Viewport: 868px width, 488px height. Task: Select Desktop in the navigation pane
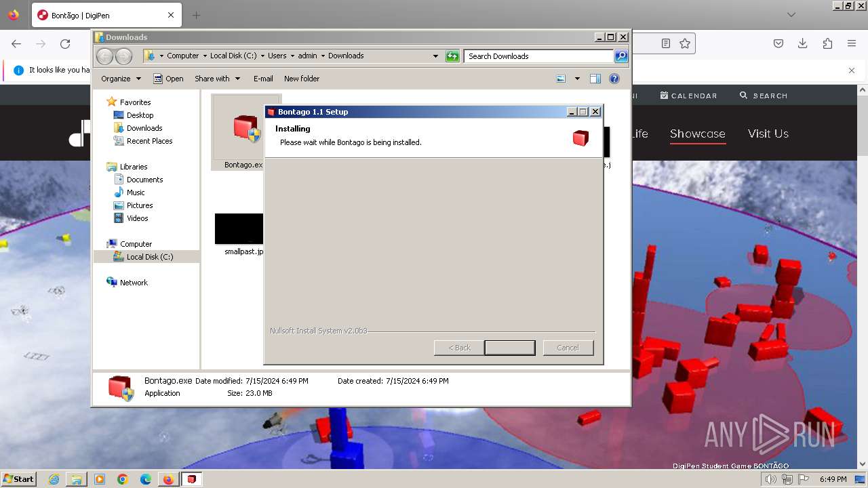tap(140, 115)
